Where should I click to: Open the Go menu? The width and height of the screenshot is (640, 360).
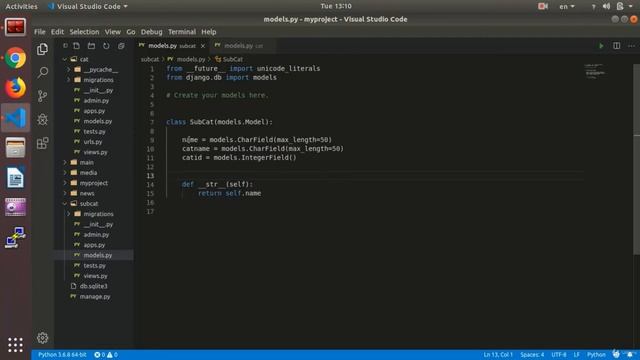click(x=131, y=32)
